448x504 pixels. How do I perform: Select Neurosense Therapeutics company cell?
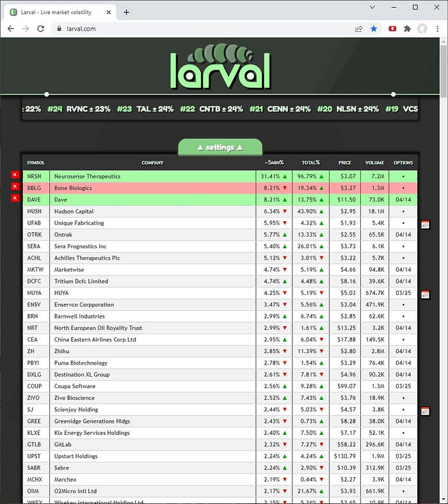[x=153, y=176]
